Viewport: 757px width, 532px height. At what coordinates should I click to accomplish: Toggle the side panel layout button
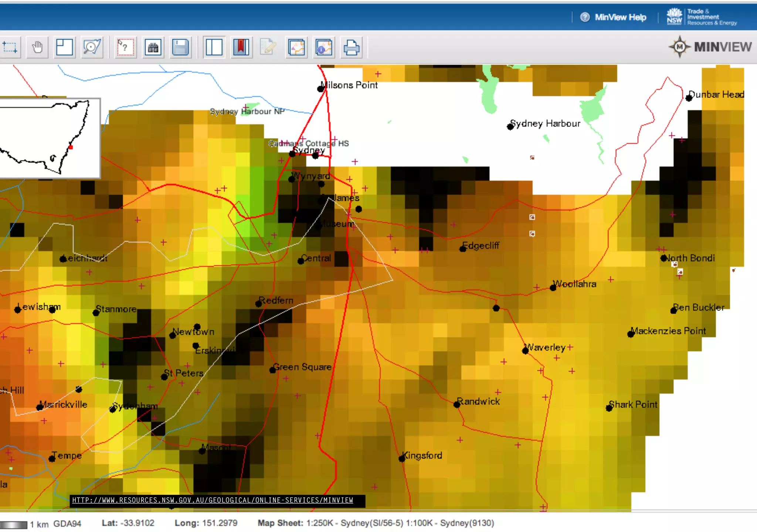click(x=214, y=47)
